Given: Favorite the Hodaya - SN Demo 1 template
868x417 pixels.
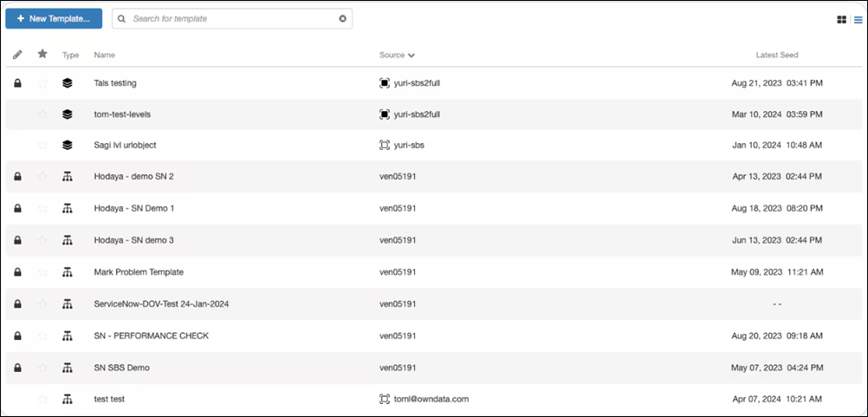Looking at the screenshot, I should (42, 208).
